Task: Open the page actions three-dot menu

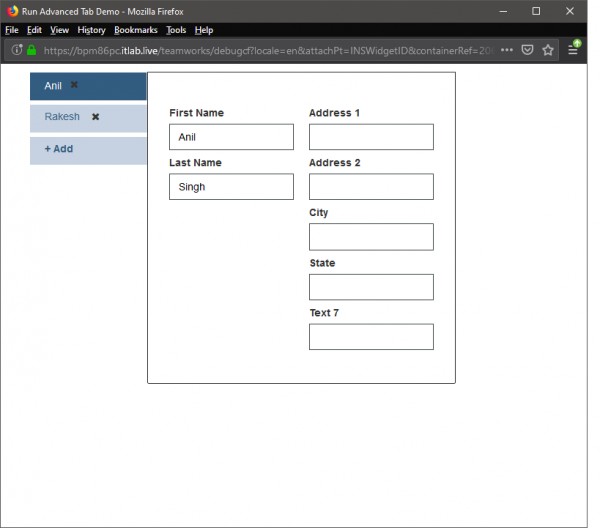Action: click(x=507, y=50)
